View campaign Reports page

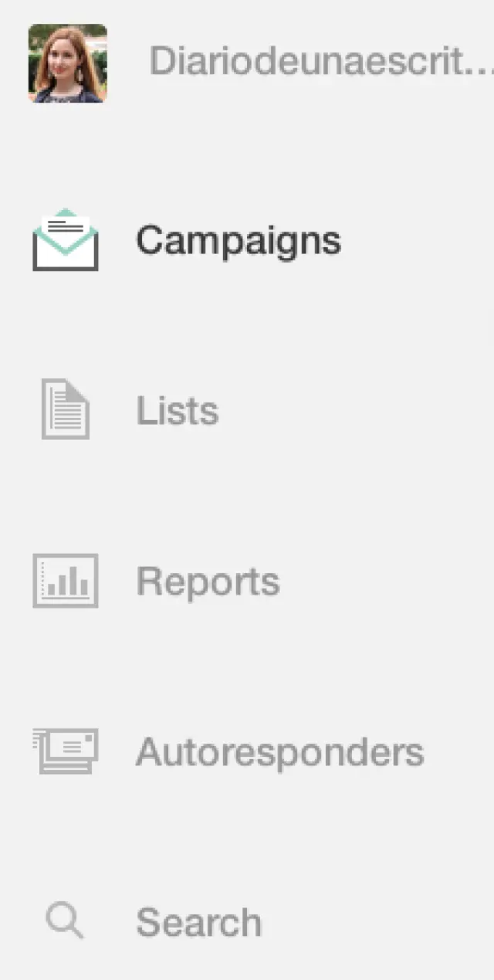tap(208, 582)
